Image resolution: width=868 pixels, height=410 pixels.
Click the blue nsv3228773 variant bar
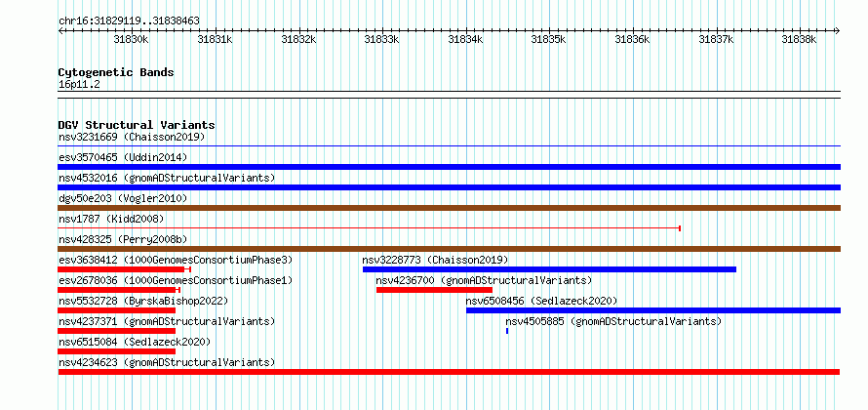pos(549,269)
